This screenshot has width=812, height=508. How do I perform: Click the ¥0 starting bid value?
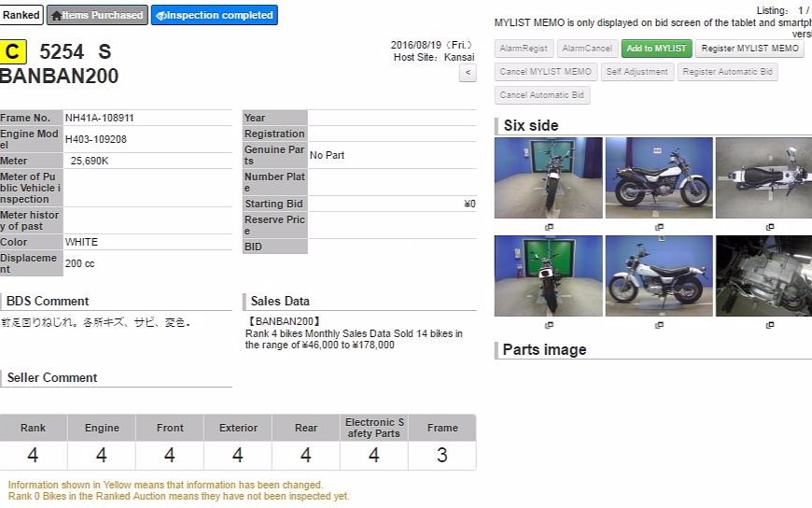[x=469, y=204]
